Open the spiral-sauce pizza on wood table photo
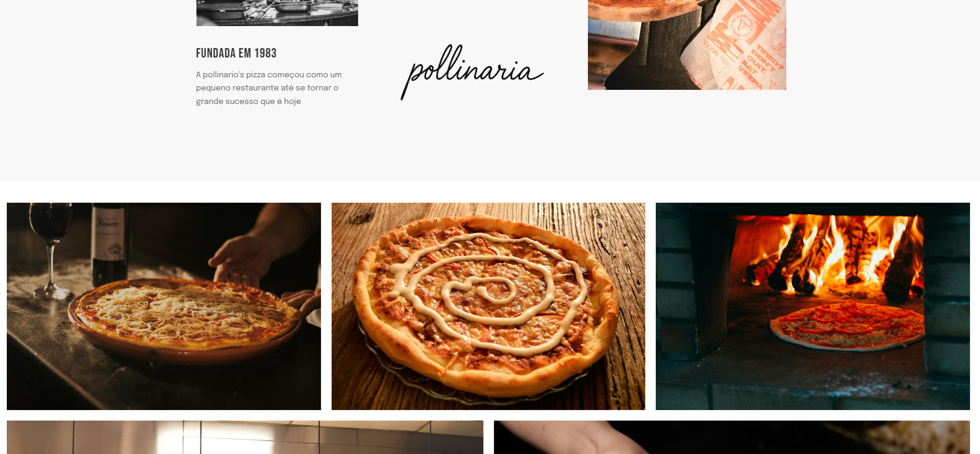This screenshot has width=980, height=454. [488, 306]
